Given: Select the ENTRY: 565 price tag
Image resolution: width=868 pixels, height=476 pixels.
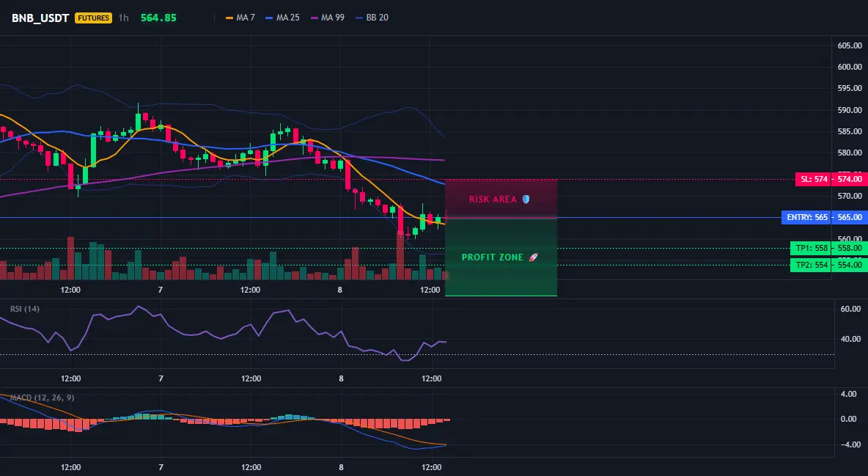Looking at the screenshot, I should pos(806,217).
